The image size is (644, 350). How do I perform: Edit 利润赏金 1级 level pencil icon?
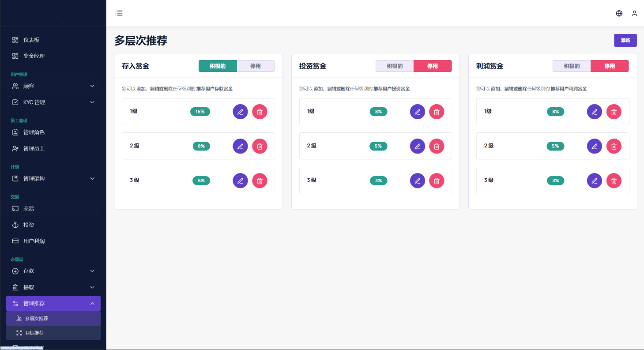tap(595, 112)
